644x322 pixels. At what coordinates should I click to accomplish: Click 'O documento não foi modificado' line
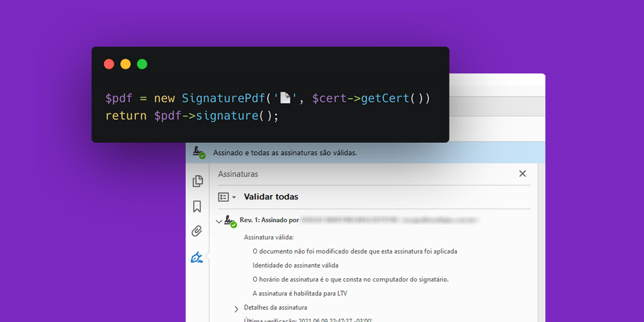point(355,251)
